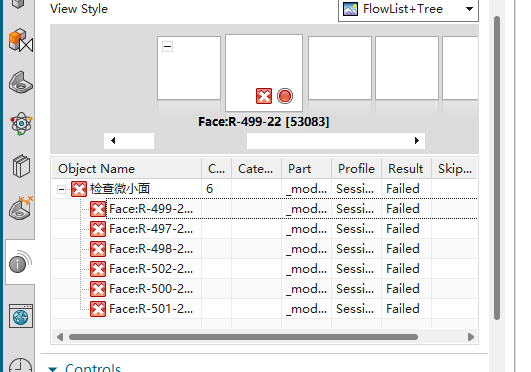The height and width of the screenshot is (372, 531).
Task: Click the table scroll right arrow
Action: click(x=471, y=337)
